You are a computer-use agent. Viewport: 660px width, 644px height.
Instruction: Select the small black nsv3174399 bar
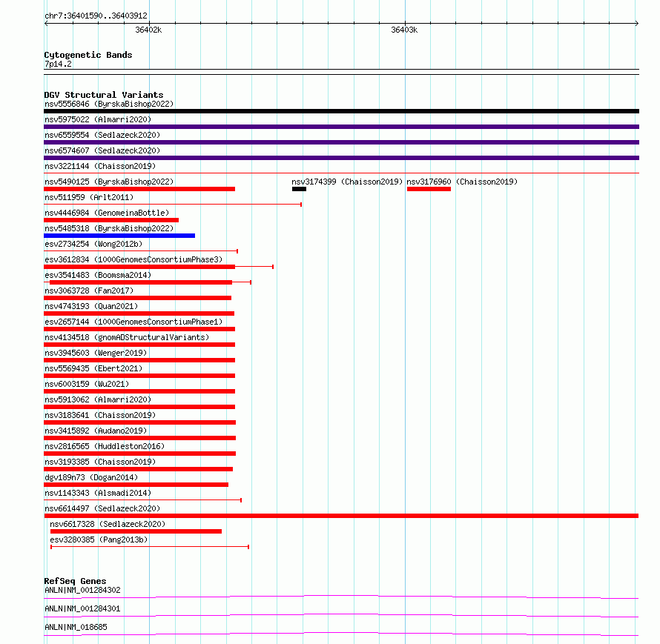pos(300,189)
